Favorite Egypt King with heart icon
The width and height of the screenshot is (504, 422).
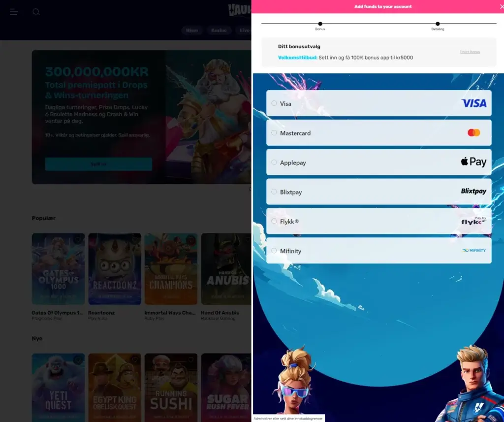tap(134, 360)
